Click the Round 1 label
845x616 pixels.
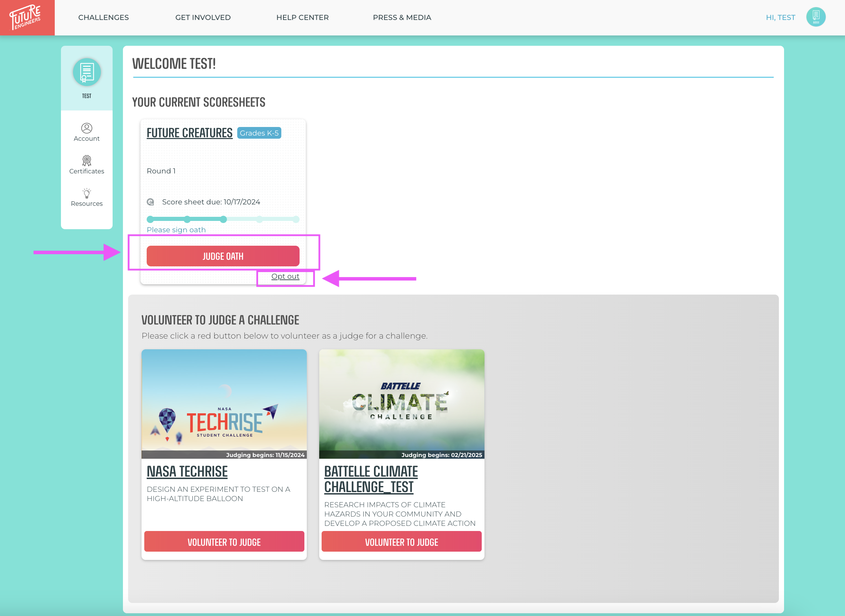coord(161,171)
